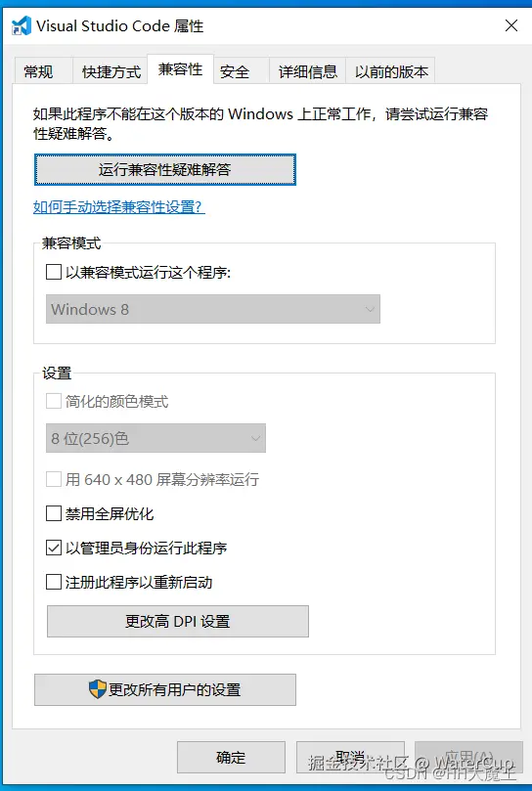Open the 以前的版本 tab
The height and width of the screenshot is (791, 532).
(x=390, y=71)
